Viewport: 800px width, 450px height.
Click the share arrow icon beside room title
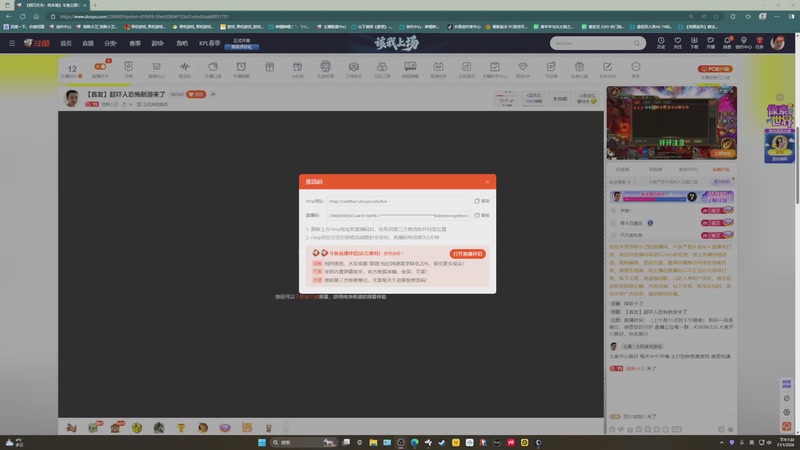pos(213,94)
